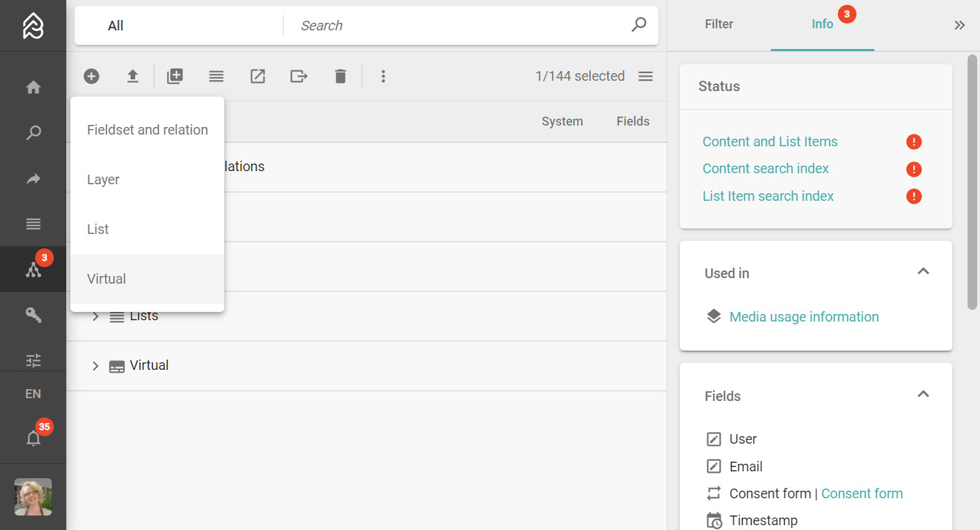Click the info panel vertical scrollbar

[972, 181]
